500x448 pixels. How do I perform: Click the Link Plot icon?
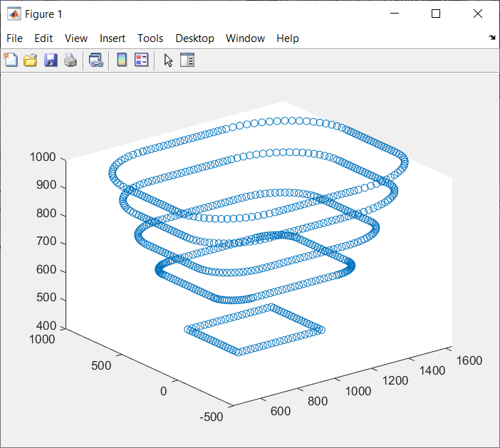click(x=95, y=61)
